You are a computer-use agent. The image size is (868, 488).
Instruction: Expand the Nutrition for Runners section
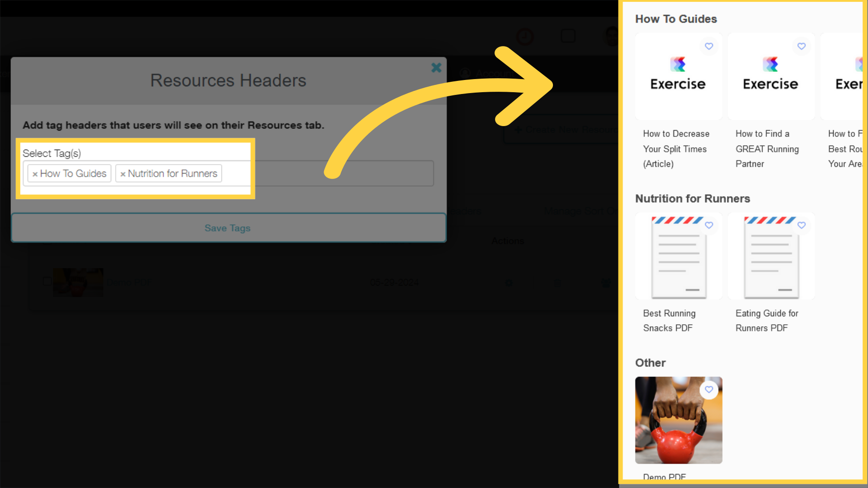coord(692,198)
